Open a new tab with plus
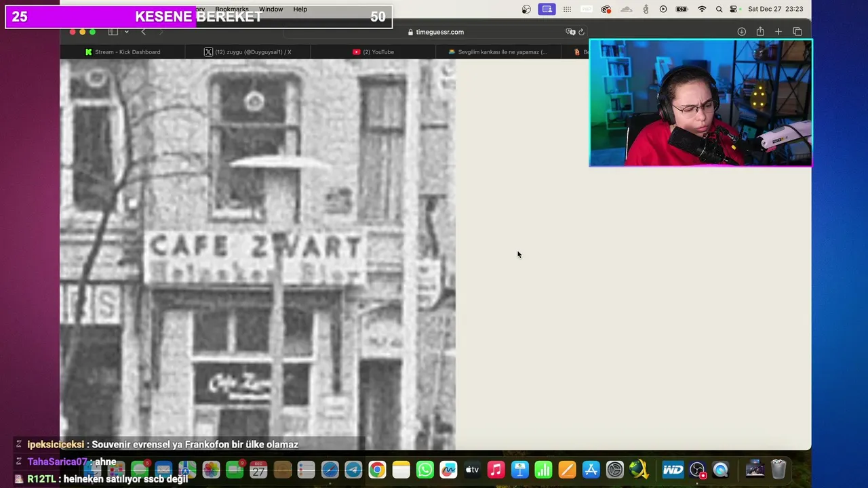 pyautogui.click(x=778, y=32)
